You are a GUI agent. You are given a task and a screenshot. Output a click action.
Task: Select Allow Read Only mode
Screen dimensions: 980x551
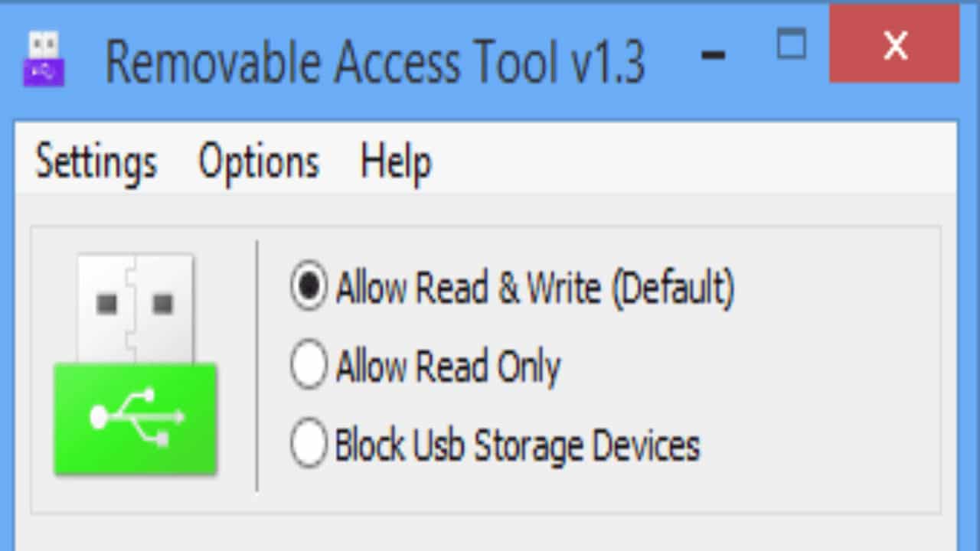coord(309,366)
